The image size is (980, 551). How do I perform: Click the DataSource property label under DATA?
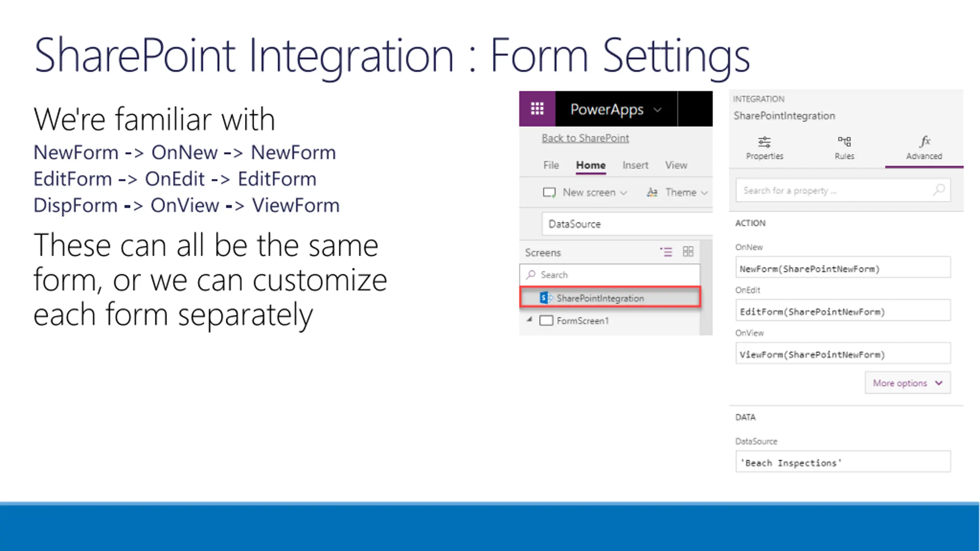756,441
